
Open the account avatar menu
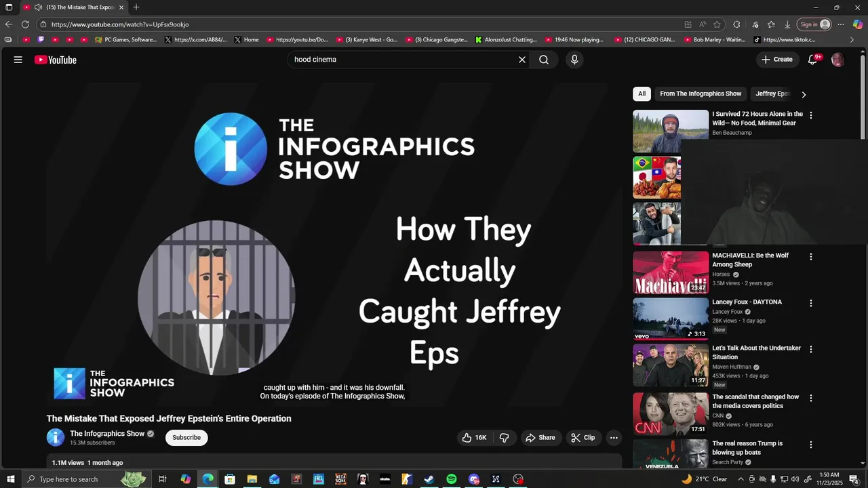coord(838,60)
